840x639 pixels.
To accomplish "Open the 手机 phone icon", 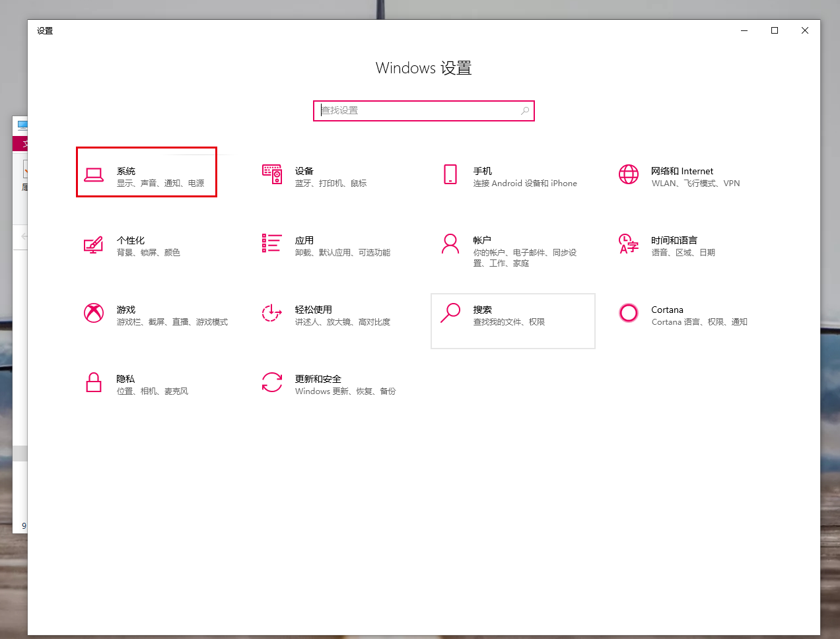I will pos(450,174).
